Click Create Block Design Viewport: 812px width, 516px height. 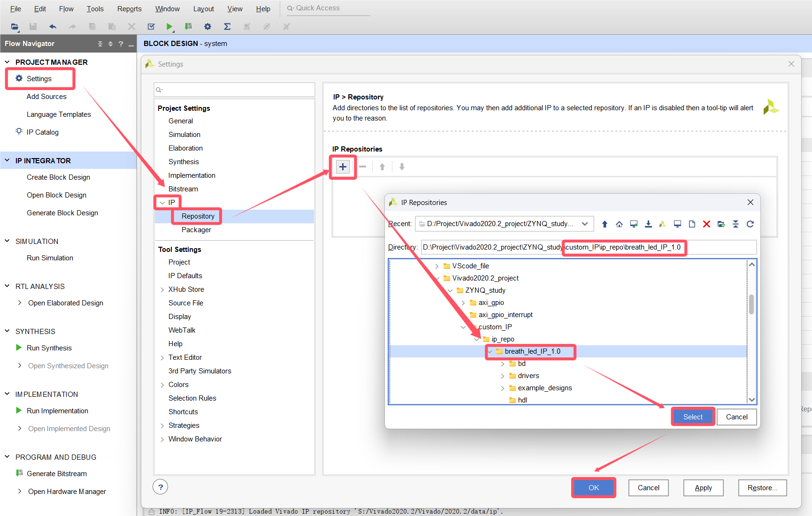58,177
